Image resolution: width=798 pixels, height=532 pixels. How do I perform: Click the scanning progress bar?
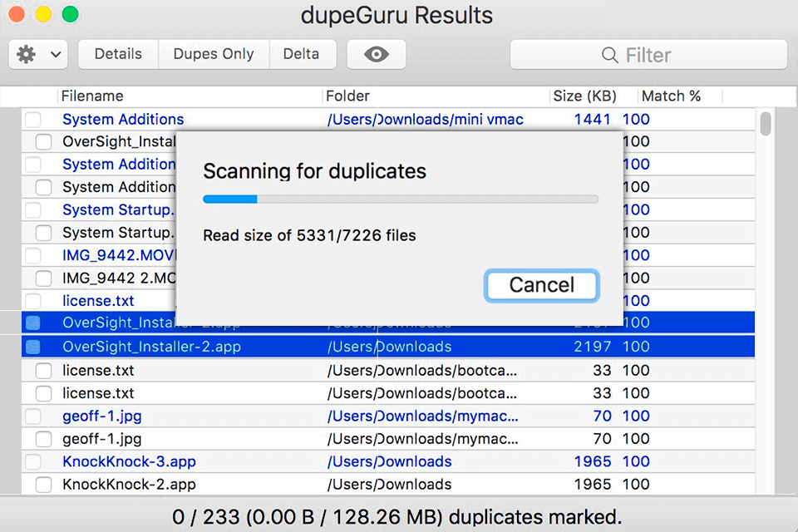pos(401,199)
